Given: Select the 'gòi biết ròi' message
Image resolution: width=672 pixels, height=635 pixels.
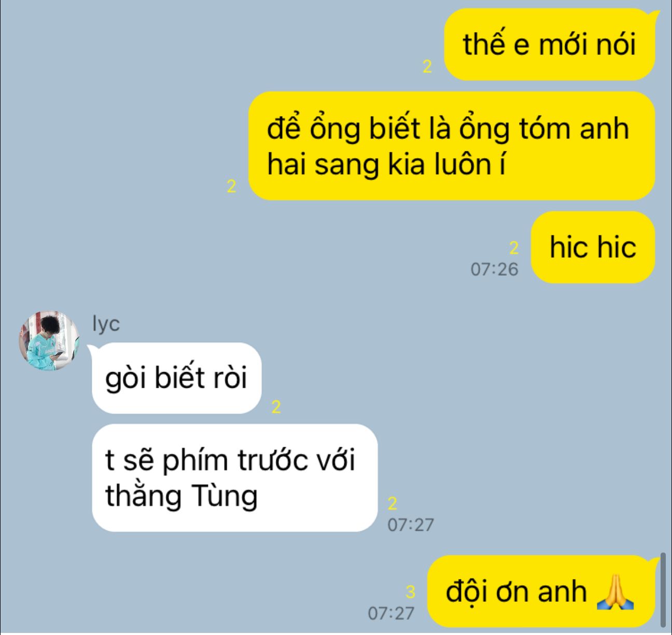Looking at the screenshot, I should click(176, 378).
